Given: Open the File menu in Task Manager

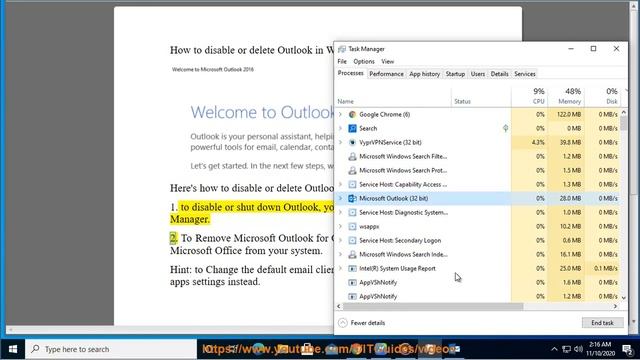Looking at the screenshot, I should coord(342,62).
